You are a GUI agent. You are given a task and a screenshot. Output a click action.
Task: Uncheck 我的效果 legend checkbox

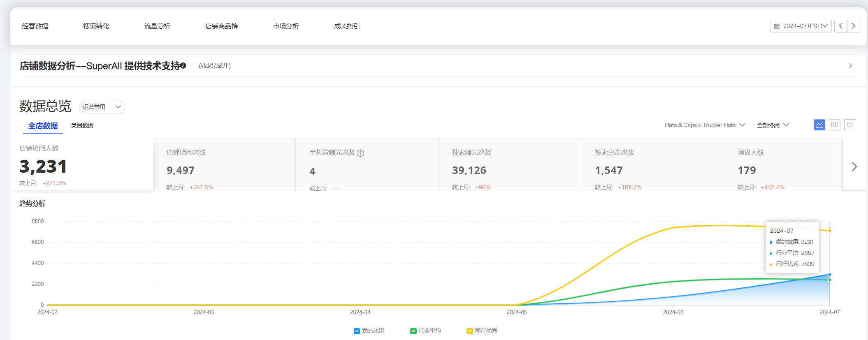(x=357, y=331)
